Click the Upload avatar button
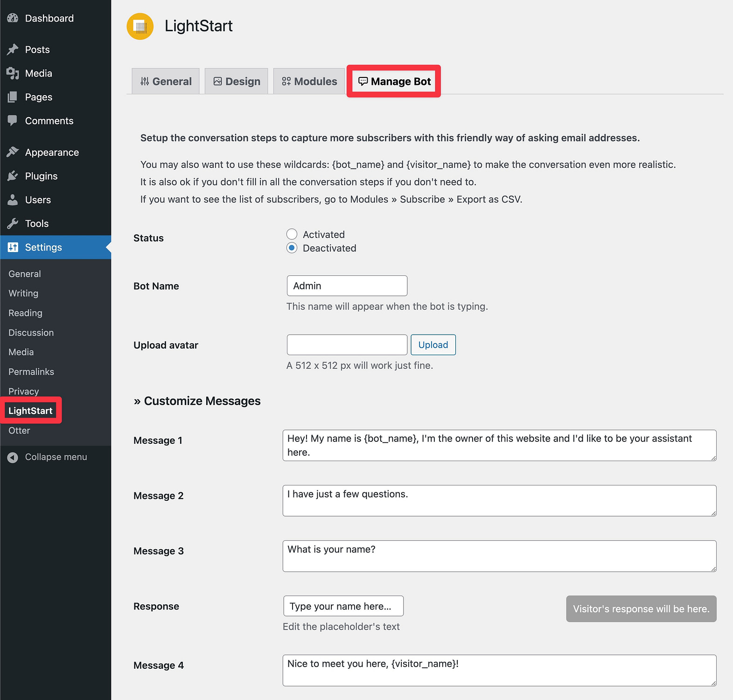The height and width of the screenshot is (700, 733). click(433, 345)
